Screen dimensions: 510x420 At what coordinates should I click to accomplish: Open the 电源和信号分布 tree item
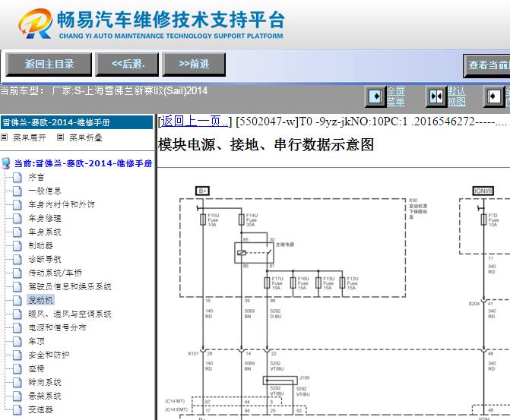[57, 327]
